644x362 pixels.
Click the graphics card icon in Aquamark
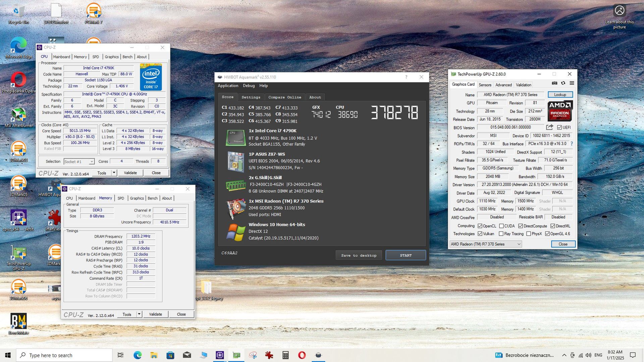point(236,208)
